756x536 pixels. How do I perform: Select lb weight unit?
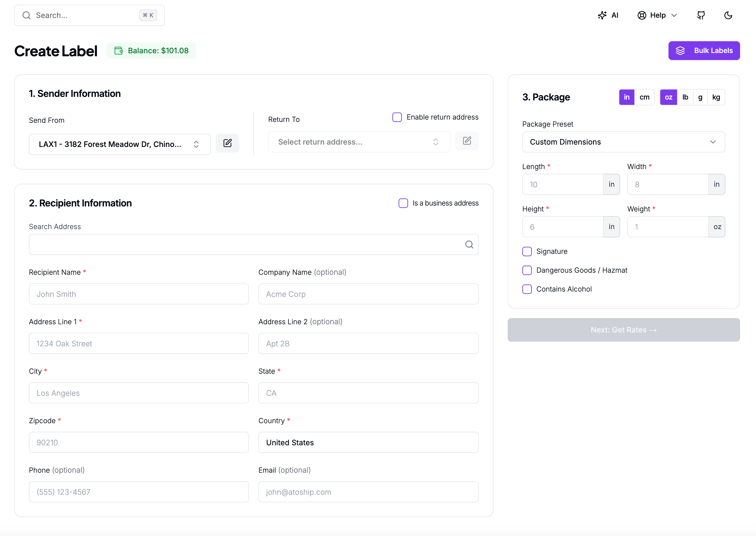point(685,97)
